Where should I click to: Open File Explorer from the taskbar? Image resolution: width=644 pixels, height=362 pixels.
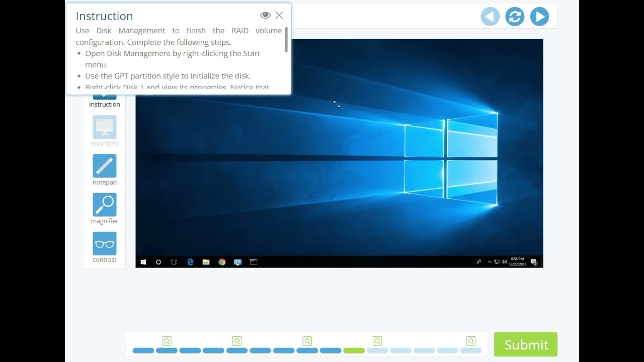(206, 262)
